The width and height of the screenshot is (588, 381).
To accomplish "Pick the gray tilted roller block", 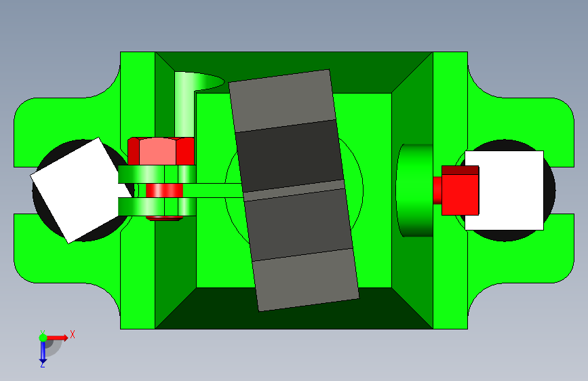I will tap(294, 190).
